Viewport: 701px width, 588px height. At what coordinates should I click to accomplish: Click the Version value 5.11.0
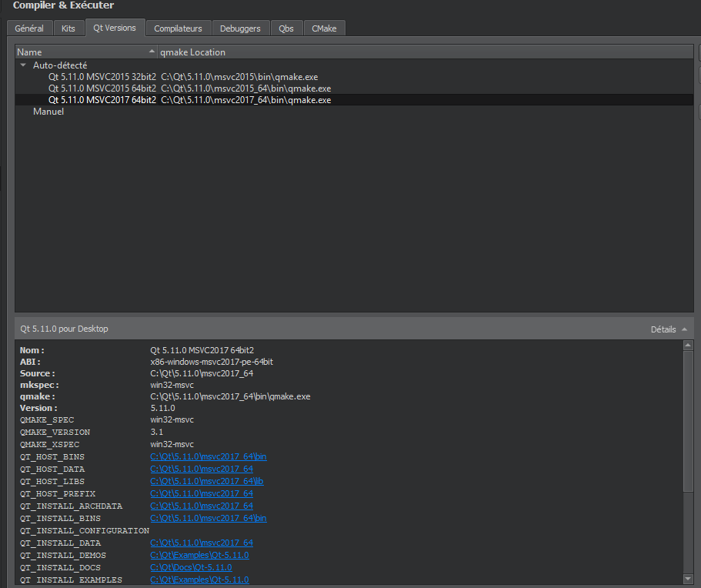point(162,408)
